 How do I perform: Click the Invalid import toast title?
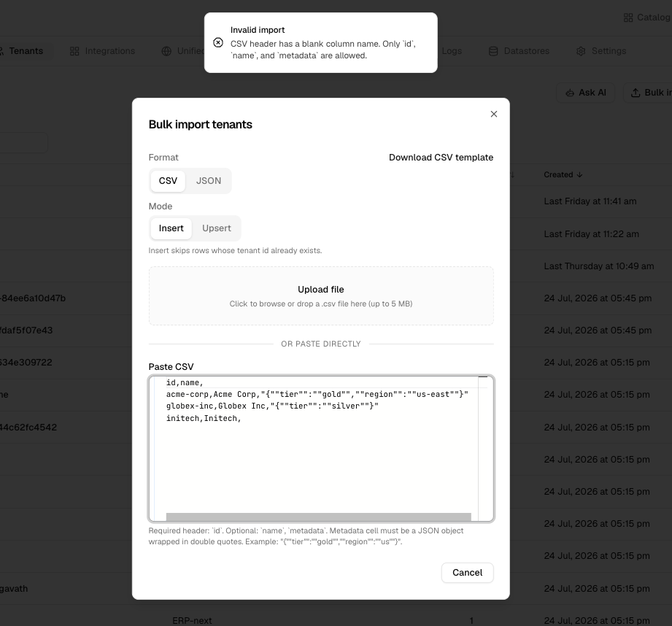pos(258,30)
